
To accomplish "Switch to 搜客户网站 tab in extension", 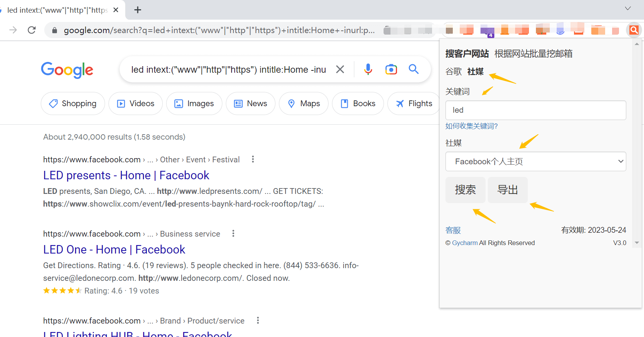I will point(467,53).
